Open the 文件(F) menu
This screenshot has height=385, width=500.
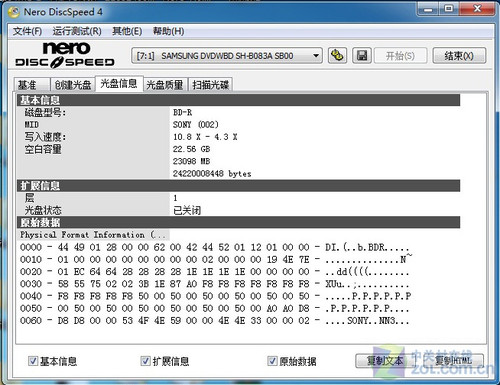click(x=27, y=31)
